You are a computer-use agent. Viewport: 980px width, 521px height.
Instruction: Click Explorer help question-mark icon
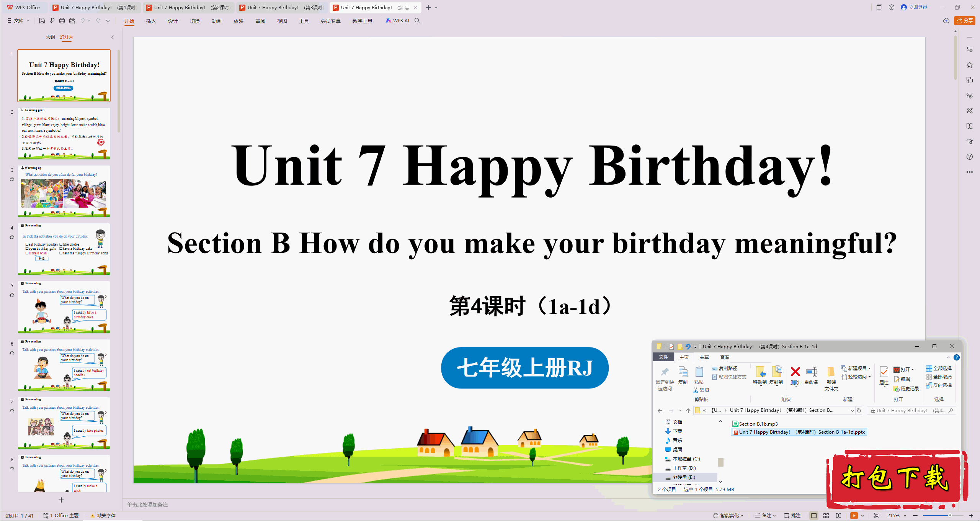tap(957, 357)
